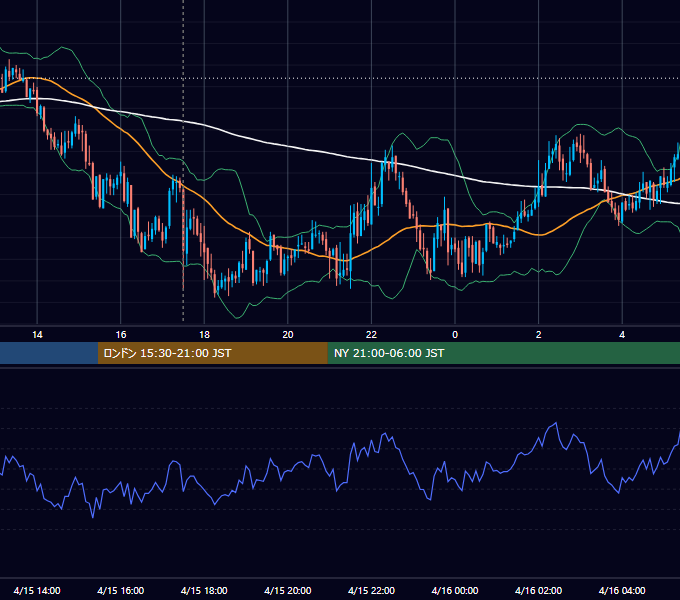Click the hour label 16 under the price chart
This screenshot has height=600, width=680.
121,335
